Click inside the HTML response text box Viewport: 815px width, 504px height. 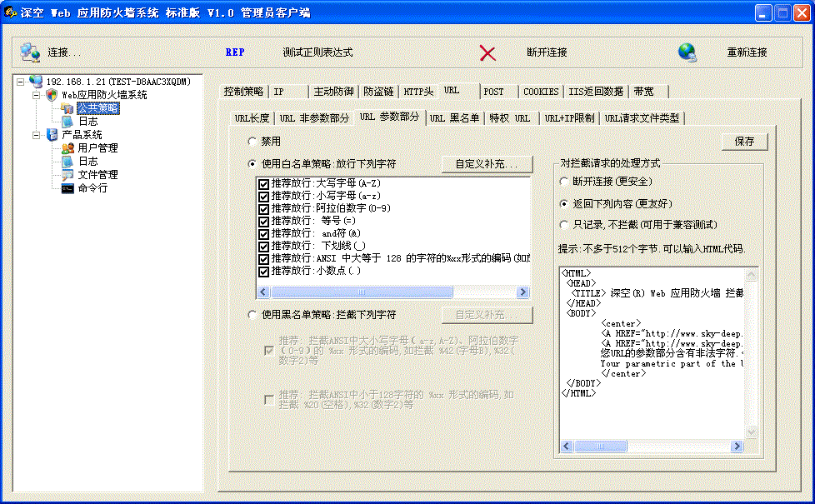pyautogui.click(x=652, y=353)
